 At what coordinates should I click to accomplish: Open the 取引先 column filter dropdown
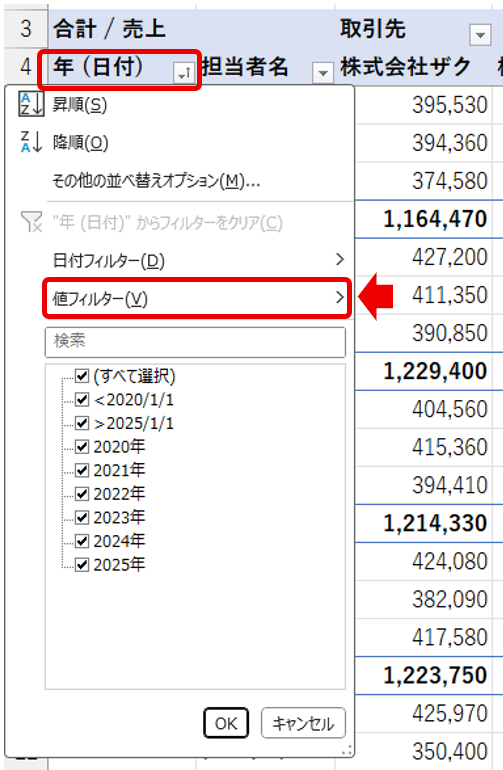[480, 35]
